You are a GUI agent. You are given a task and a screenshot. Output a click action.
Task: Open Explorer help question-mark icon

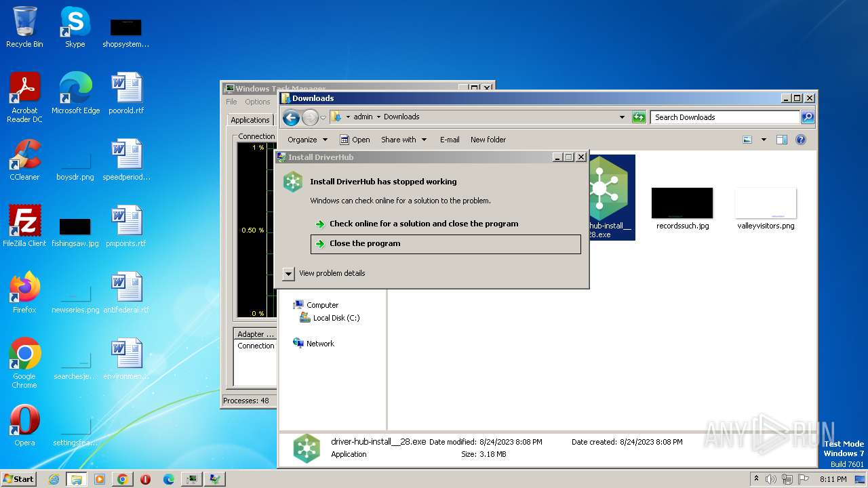(x=800, y=140)
